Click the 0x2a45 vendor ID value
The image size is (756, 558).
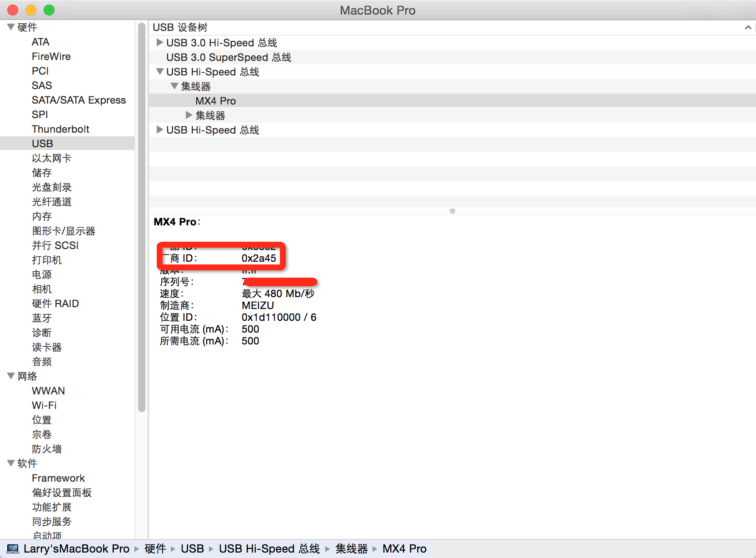pyautogui.click(x=259, y=258)
